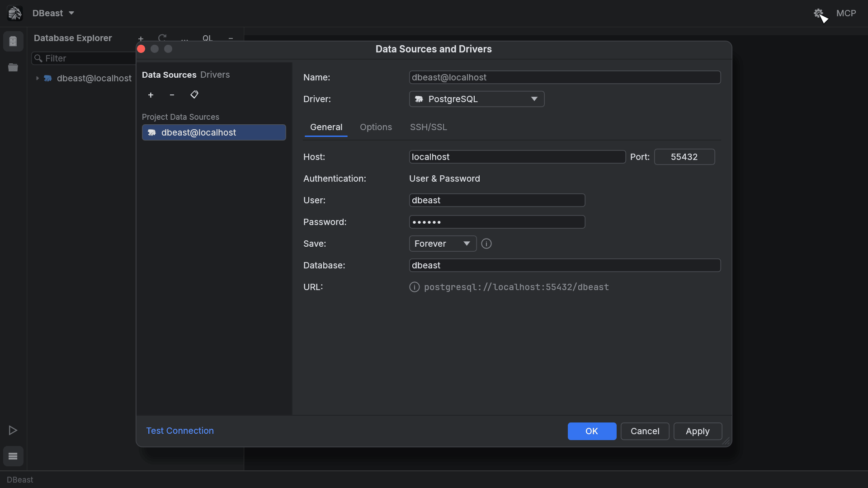Expand the dbeast@localhost tree node

pos(38,78)
